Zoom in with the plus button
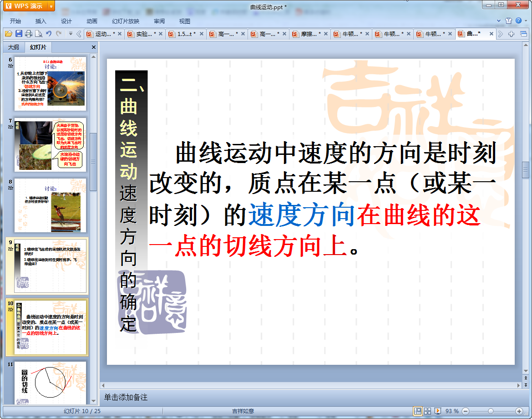Viewport: 532px width, 419px height. coord(519,411)
